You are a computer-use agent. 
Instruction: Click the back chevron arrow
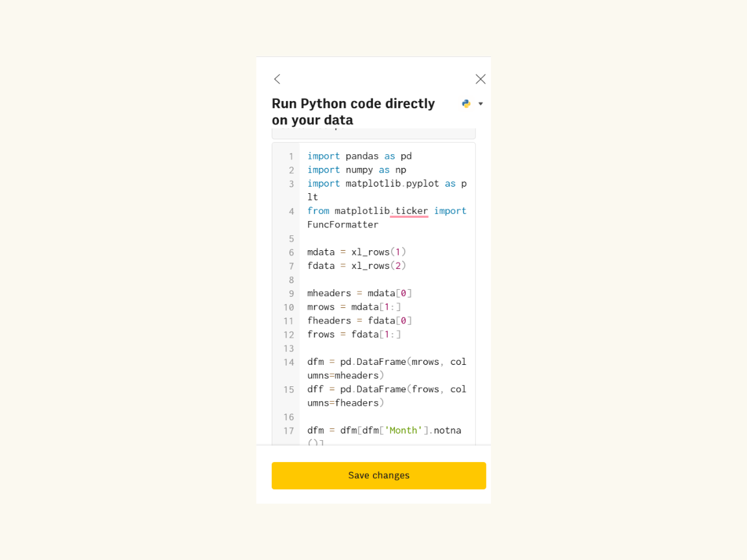point(277,78)
